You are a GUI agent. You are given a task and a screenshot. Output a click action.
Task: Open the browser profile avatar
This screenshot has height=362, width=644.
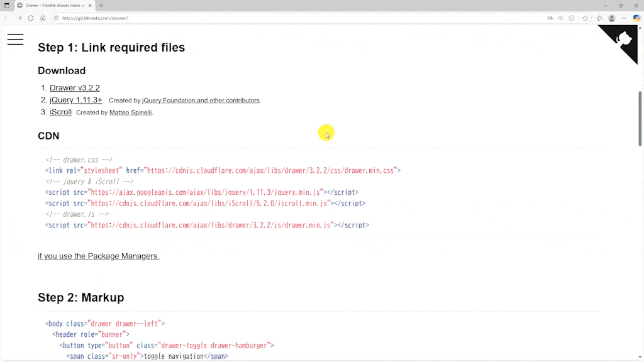coord(611,18)
